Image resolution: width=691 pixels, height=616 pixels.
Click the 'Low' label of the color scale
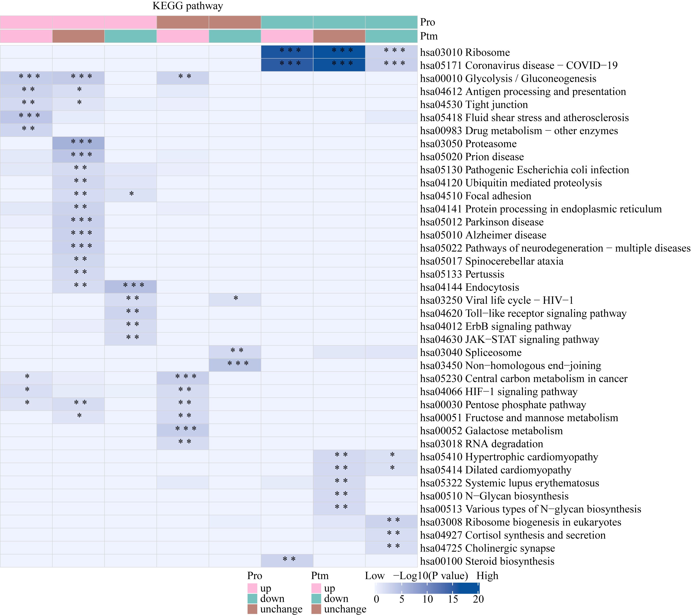pos(374,576)
